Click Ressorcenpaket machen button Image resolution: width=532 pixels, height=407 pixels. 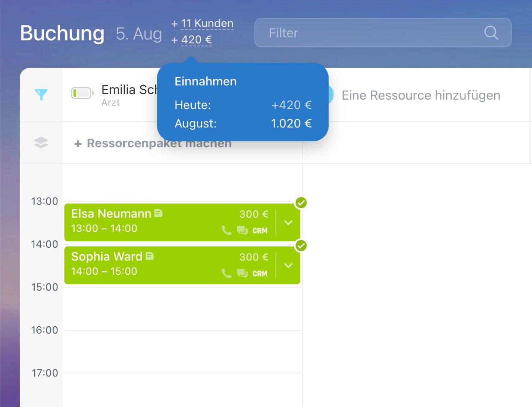point(154,143)
